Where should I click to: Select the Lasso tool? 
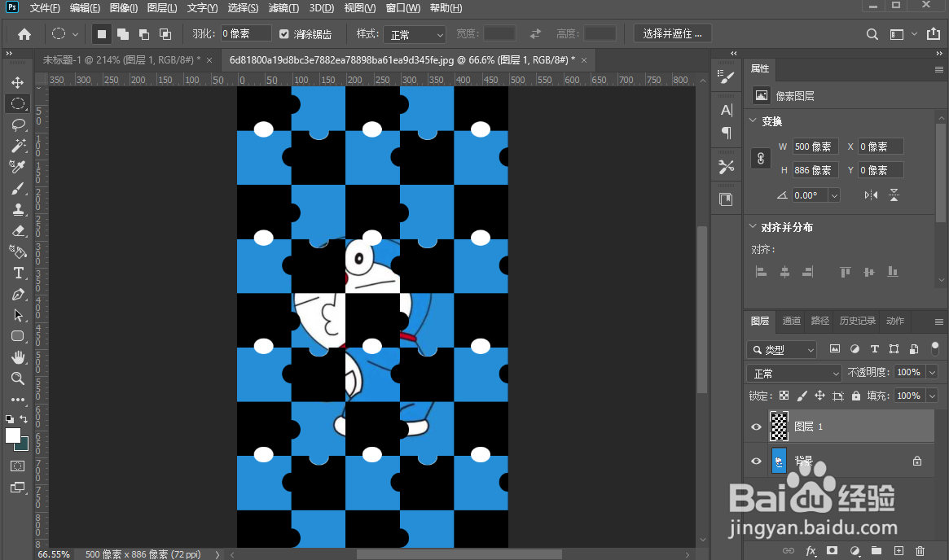click(x=18, y=125)
